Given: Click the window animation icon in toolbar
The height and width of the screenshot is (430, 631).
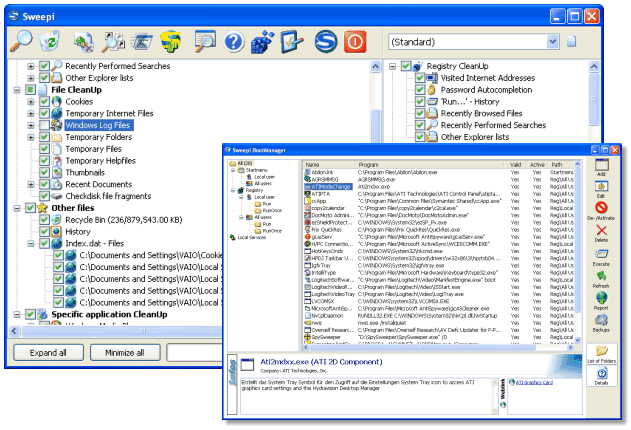Looking at the screenshot, I should click(x=142, y=42).
